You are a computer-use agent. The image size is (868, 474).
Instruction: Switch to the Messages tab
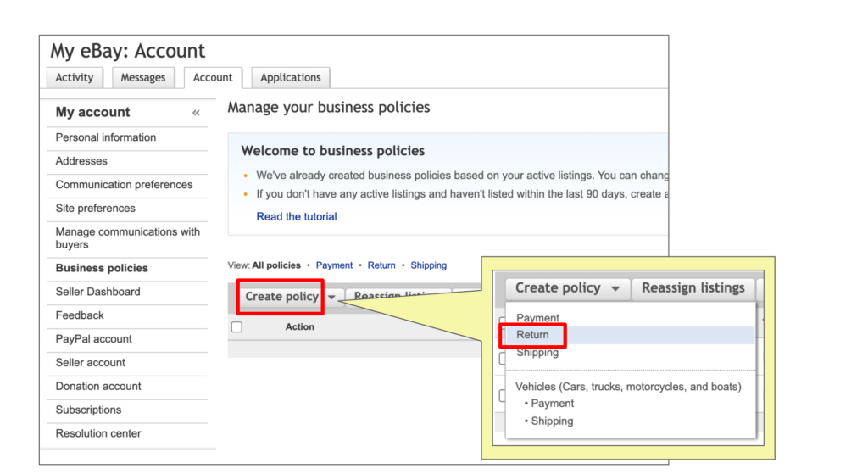click(x=142, y=77)
